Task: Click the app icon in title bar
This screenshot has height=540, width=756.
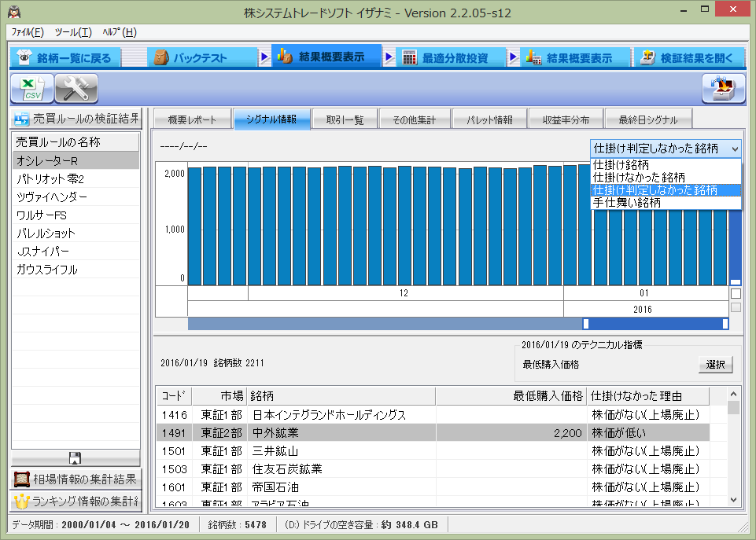Action: point(14,12)
